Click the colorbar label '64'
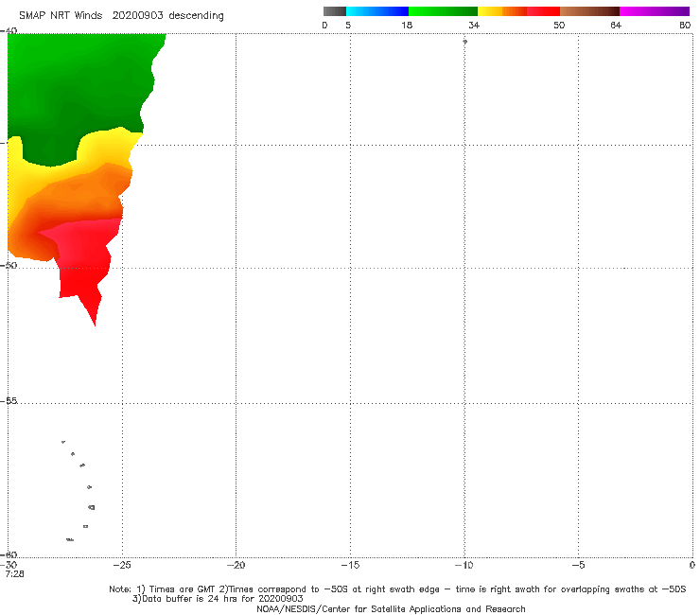Screen dimensions: 700x615 616,25
